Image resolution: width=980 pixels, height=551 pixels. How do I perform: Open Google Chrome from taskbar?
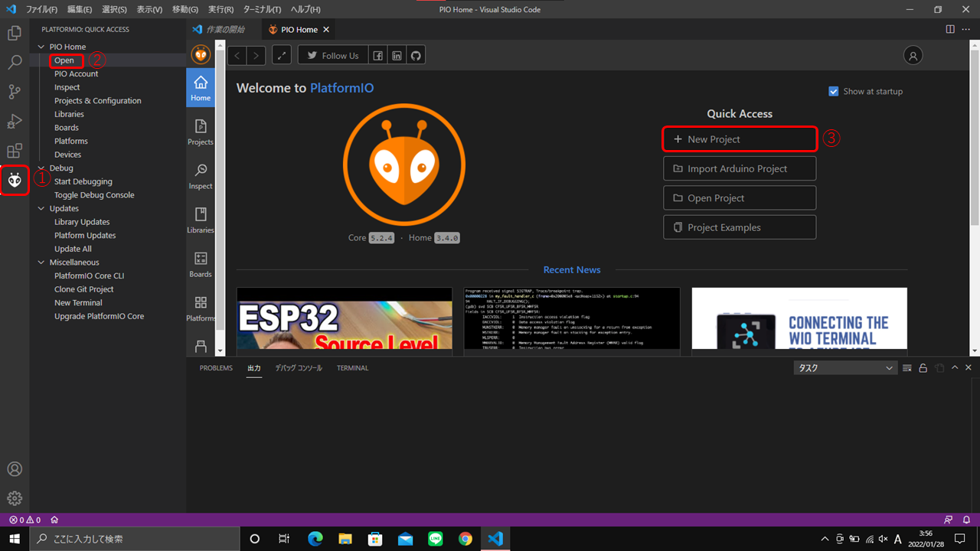465,539
